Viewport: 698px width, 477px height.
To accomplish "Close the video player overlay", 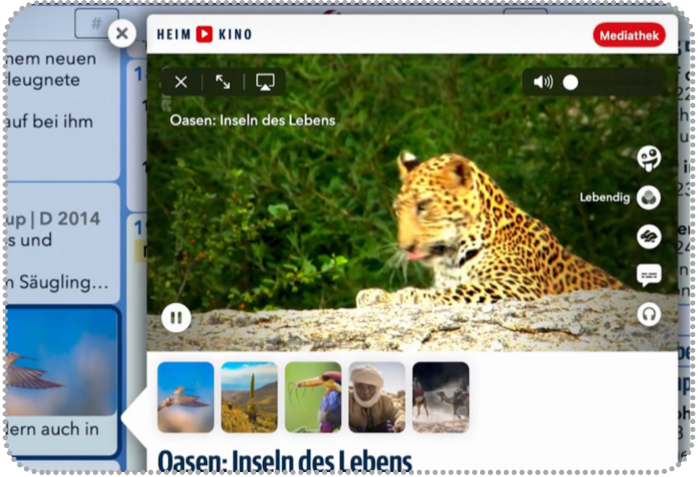I will point(181,82).
